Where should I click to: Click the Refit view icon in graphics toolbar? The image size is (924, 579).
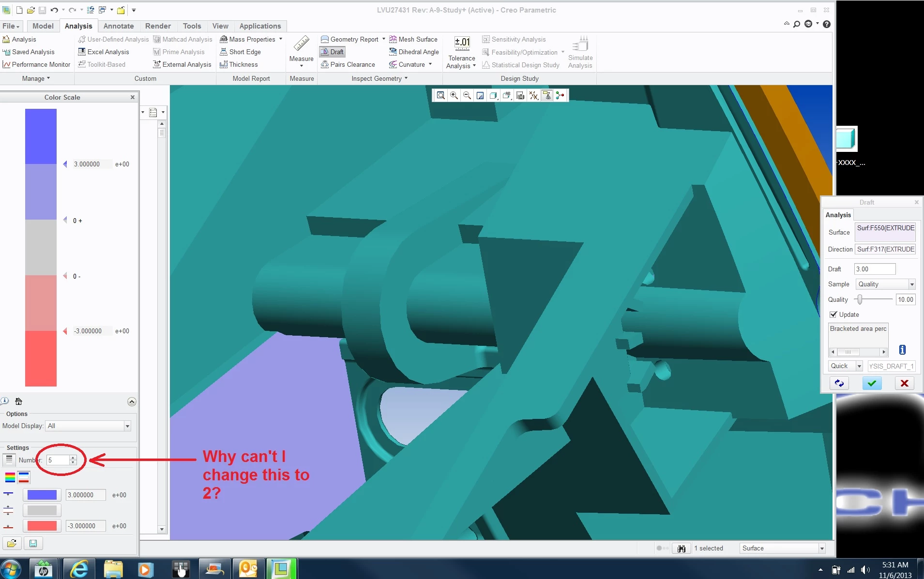click(x=440, y=95)
